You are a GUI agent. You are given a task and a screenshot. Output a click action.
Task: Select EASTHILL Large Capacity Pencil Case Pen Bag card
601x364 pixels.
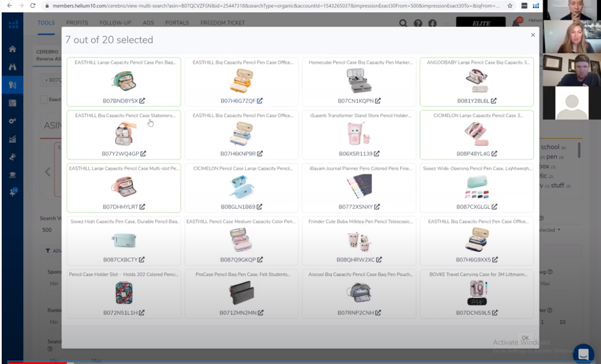point(124,81)
